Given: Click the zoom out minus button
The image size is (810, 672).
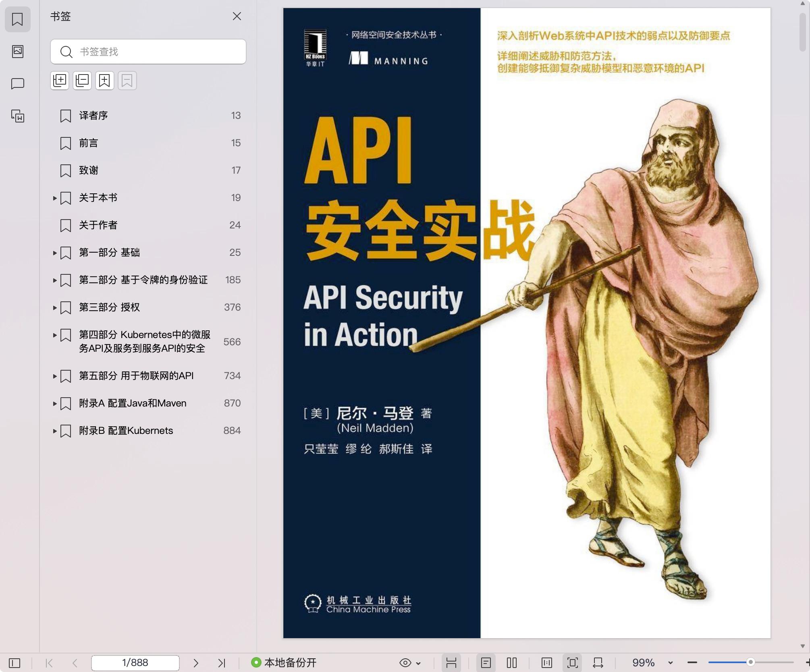Looking at the screenshot, I should tap(692, 663).
